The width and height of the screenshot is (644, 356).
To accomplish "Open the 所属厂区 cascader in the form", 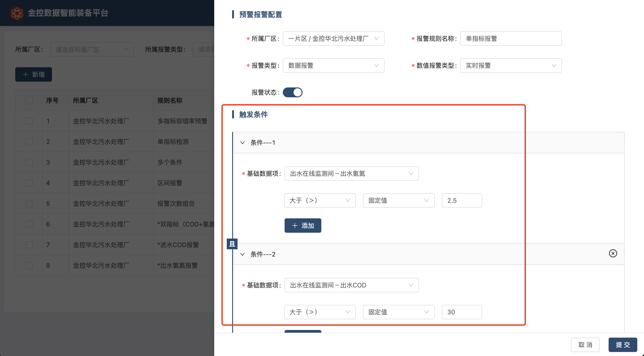I will (x=333, y=39).
